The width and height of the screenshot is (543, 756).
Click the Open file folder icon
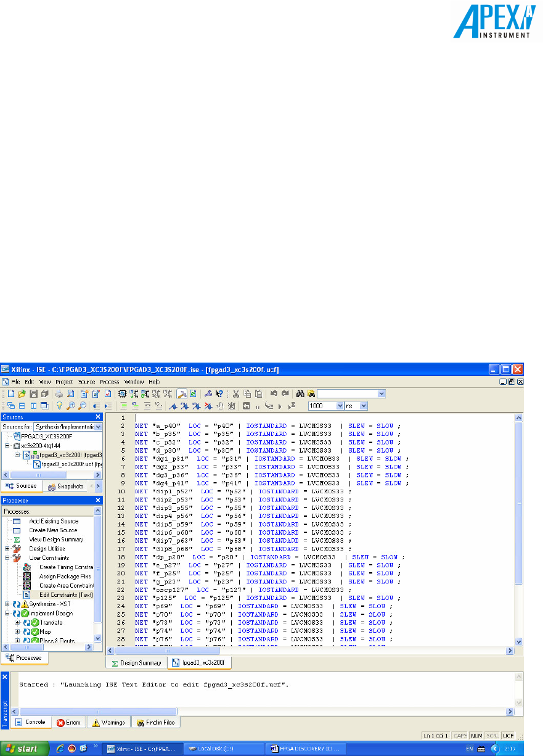22,393
